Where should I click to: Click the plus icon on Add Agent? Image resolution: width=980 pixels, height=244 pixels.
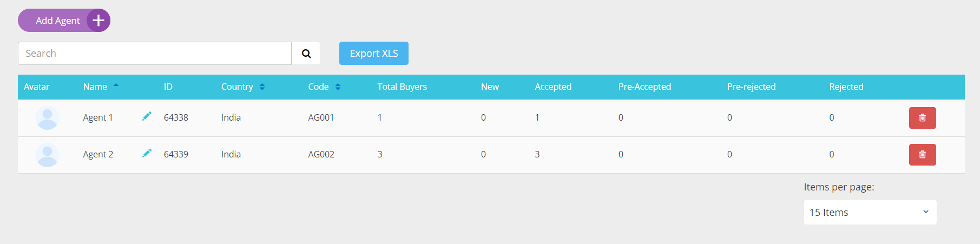tap(98, 21)
